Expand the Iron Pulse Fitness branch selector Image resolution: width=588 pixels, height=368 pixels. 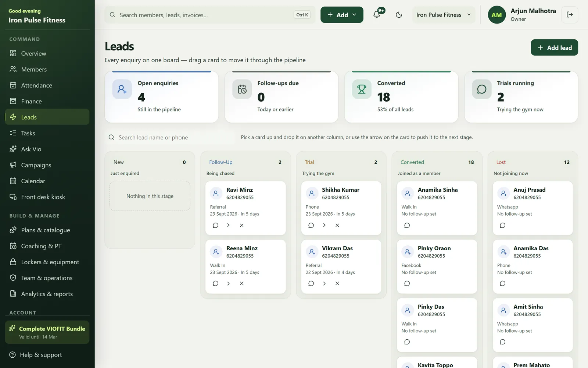pos(444,15)
